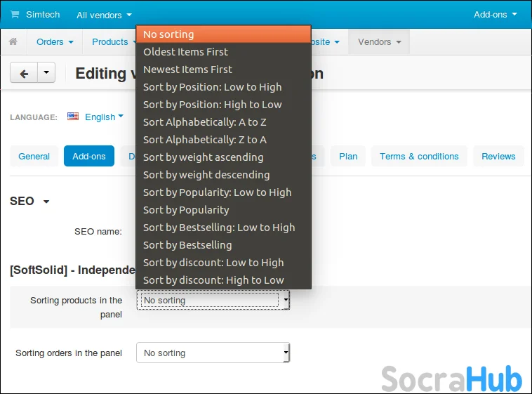The width and height of the screenshot is (532, 394).
Task: Select Oldest Items First option
Action: pos(186,52)
